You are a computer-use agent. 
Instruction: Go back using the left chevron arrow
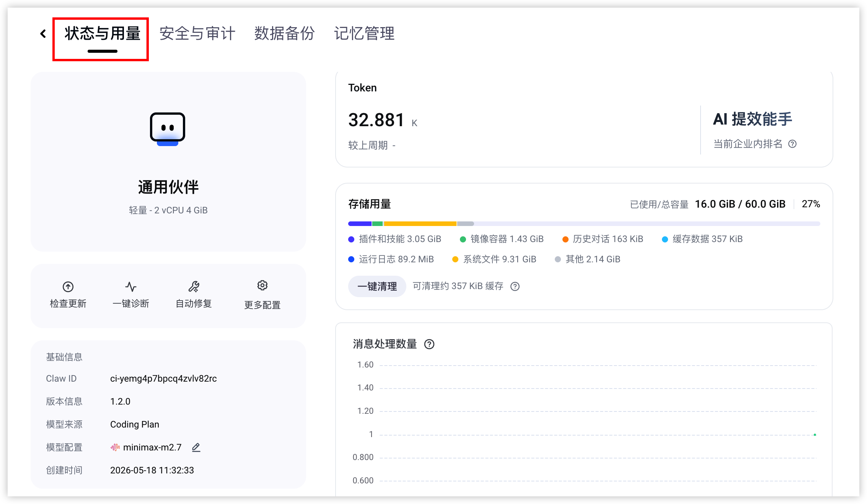[43, 34]
